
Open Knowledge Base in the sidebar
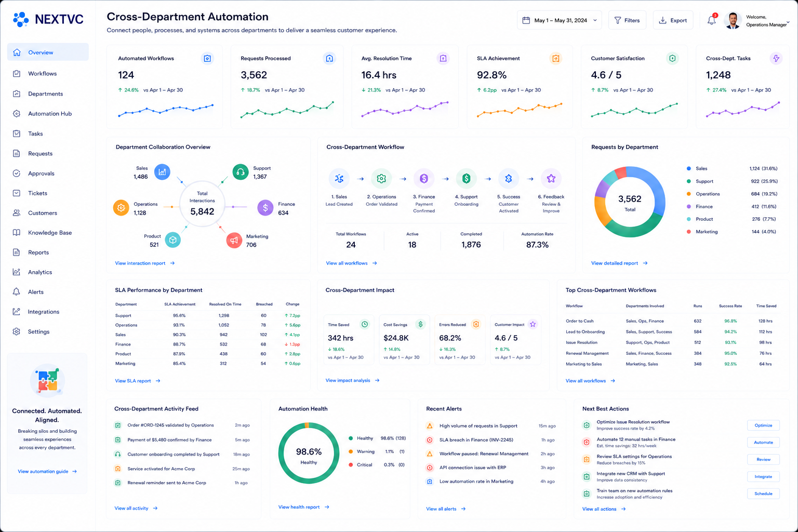[48, 233]
